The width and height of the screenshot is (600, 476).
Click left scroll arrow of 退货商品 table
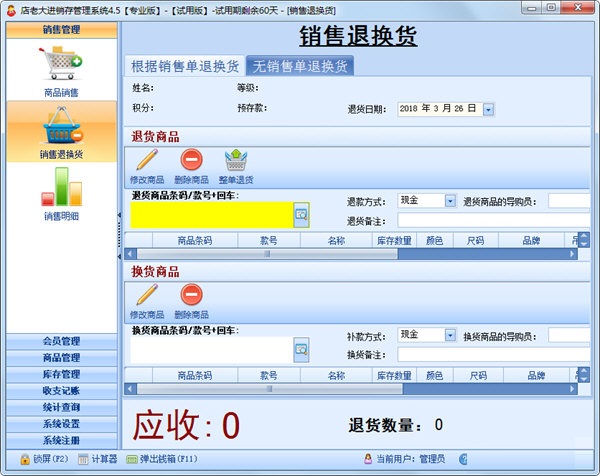click(130, 254)
